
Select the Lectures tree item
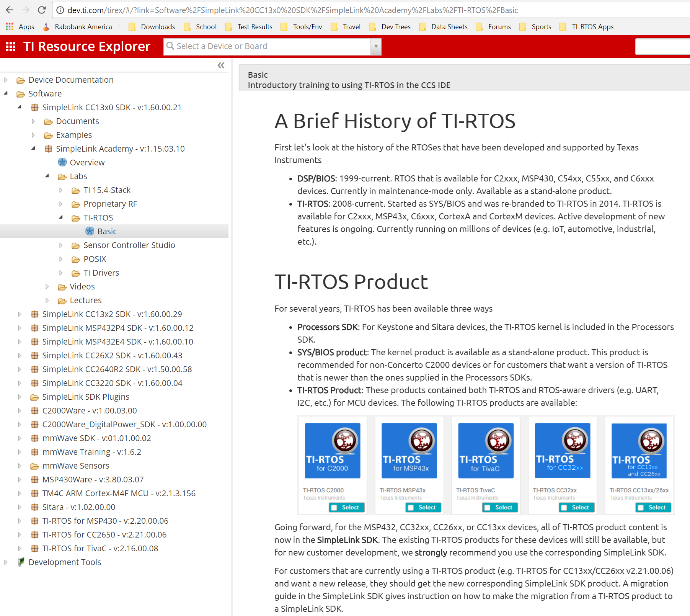(x=86, y=301)
